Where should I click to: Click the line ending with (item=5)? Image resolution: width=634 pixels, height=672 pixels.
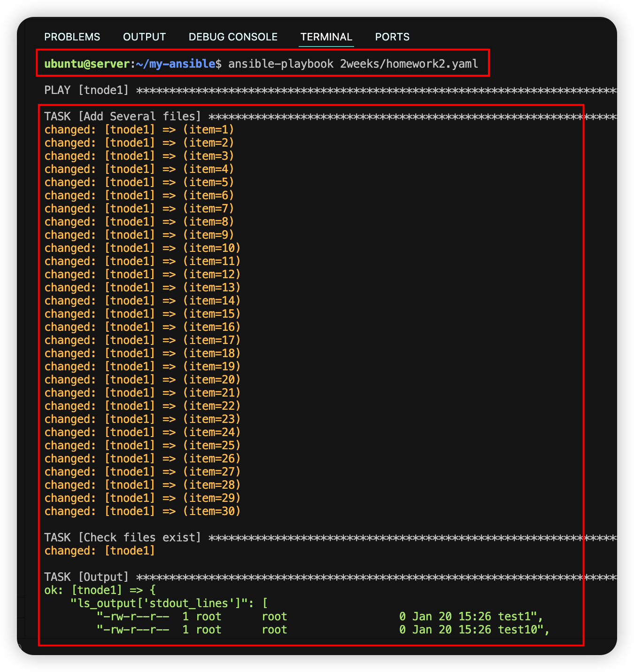(x=139, y=182)
